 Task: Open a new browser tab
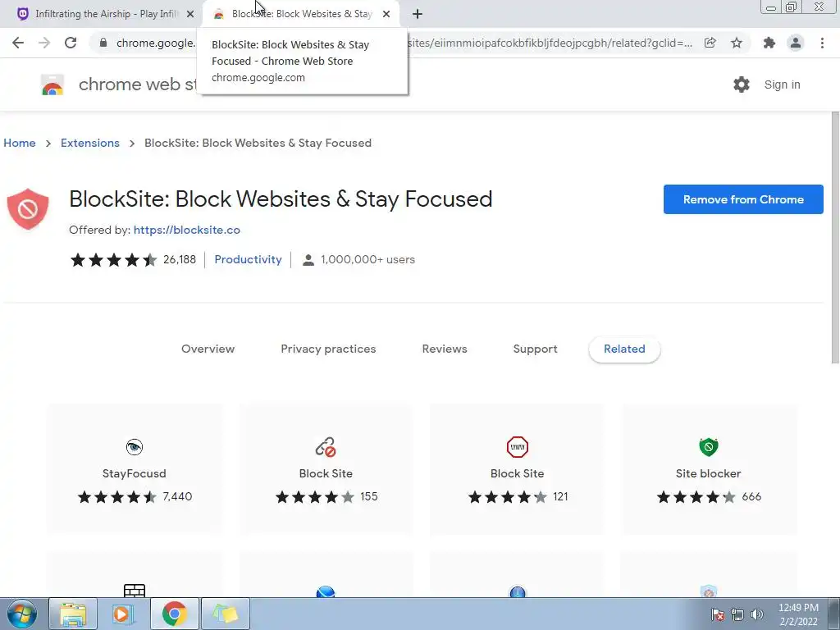click(x=418, y=14)
